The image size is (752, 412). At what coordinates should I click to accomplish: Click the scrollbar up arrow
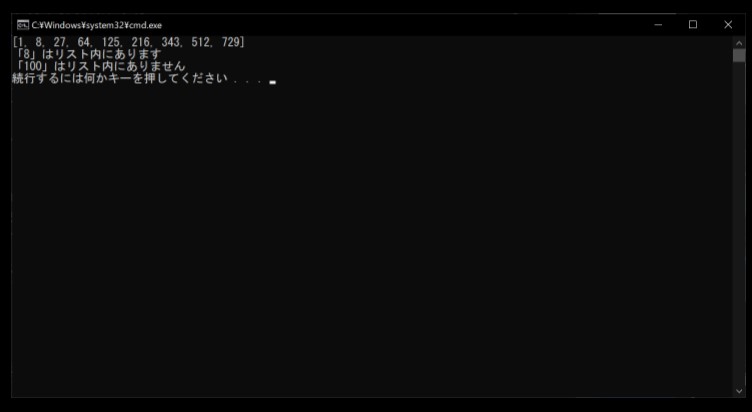(x=739, y=43)
